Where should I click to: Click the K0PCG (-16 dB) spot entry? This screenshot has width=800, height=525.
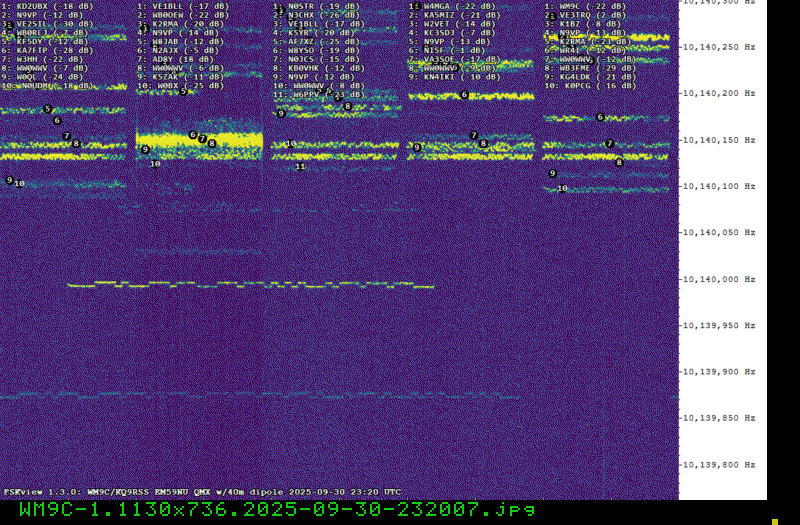[x=586, y=86]
